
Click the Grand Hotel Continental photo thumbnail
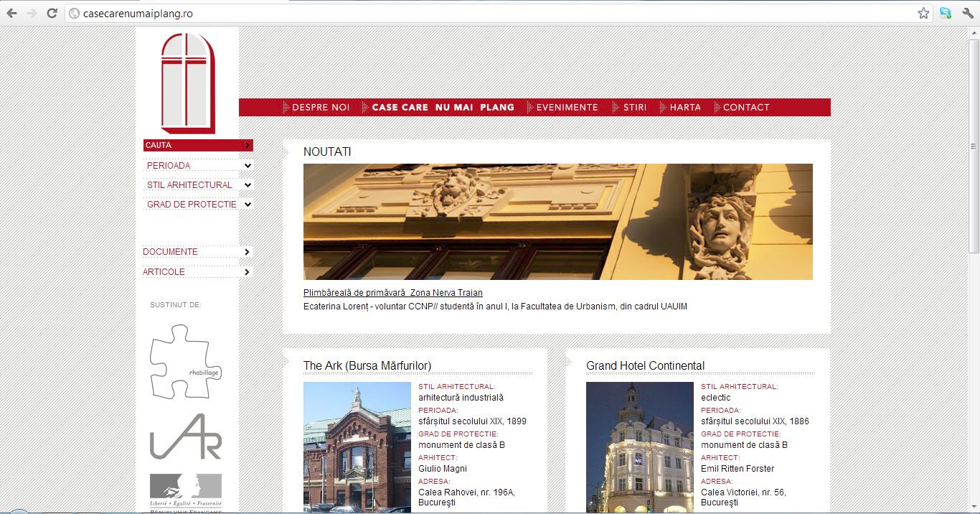(x=640, y=447)
